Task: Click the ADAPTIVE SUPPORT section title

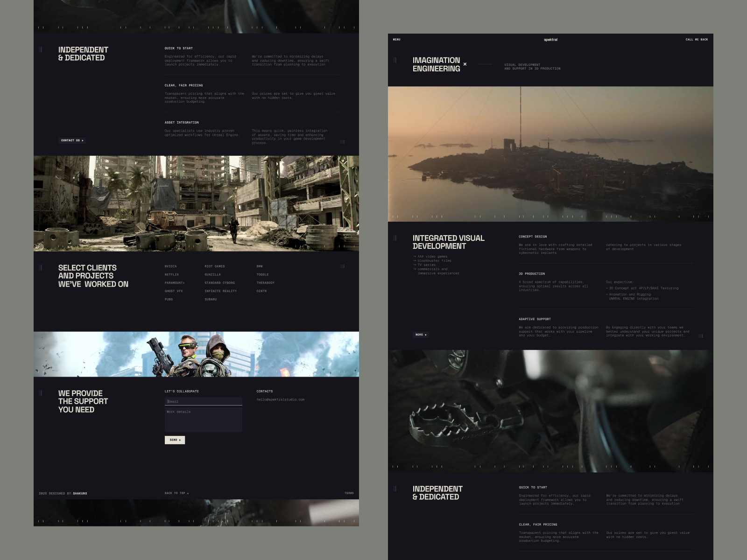Action: [x=535, y=319]
